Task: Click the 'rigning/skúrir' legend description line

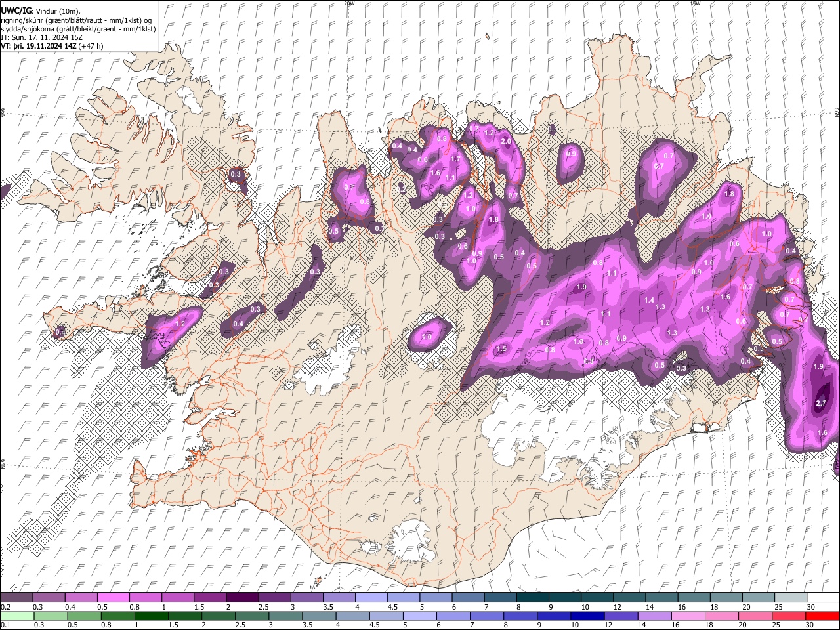Action: pyautogui.click(x=76, y=20)
